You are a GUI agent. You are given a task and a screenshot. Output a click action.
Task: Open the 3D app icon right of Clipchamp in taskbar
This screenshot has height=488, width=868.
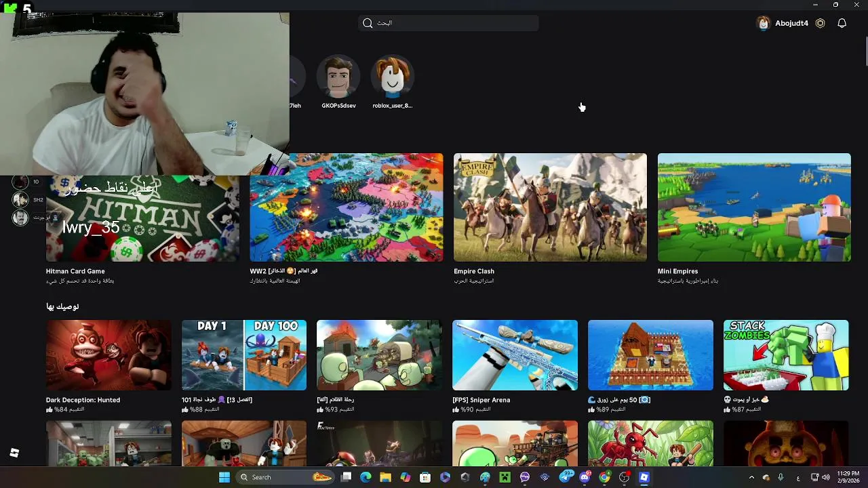coord(465,477)
